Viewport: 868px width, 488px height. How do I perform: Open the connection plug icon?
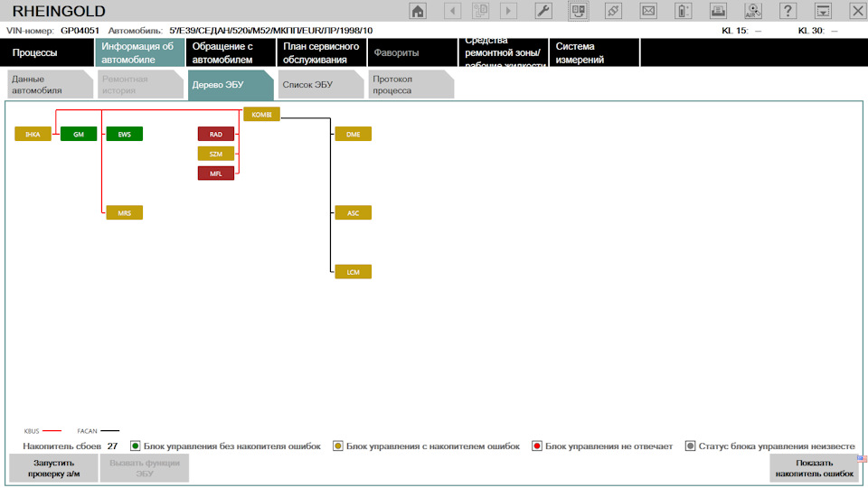click(x=613, y=11)
